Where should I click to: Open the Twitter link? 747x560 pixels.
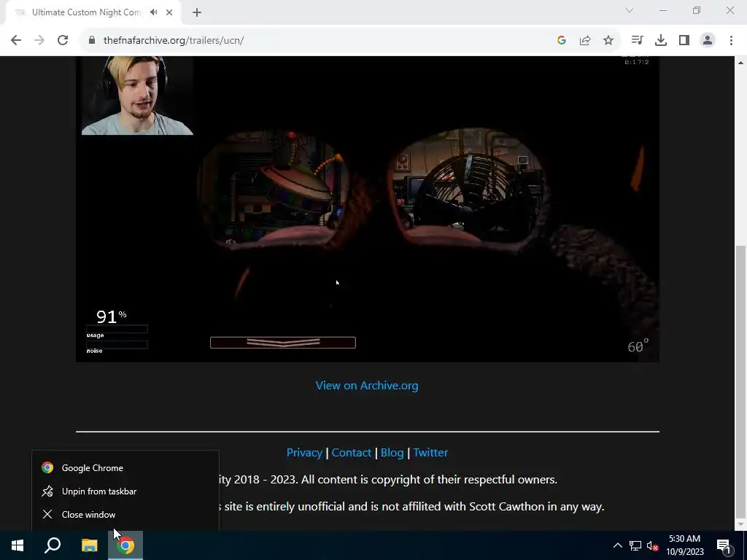(x=430, y=452)
